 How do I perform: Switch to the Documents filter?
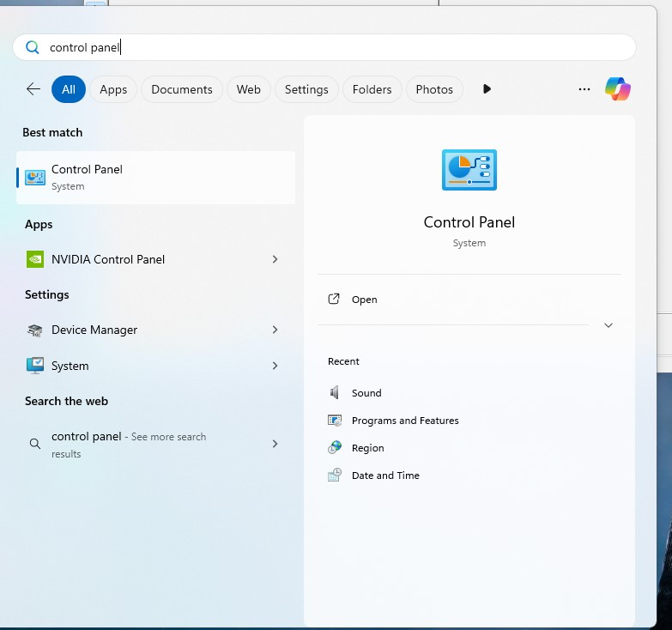click(182, 89)
